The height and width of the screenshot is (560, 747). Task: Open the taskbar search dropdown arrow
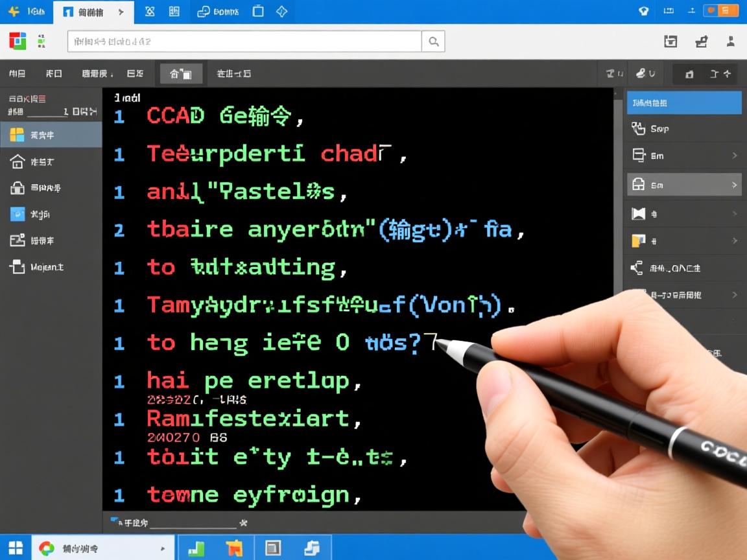pos(162,548)
